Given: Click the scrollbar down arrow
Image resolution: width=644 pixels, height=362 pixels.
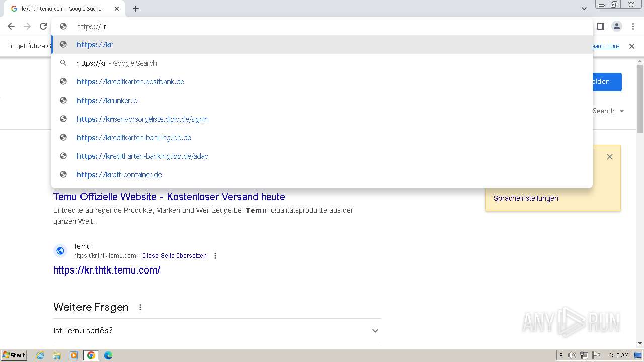Looking at the screenshot, I should [640, 343].
